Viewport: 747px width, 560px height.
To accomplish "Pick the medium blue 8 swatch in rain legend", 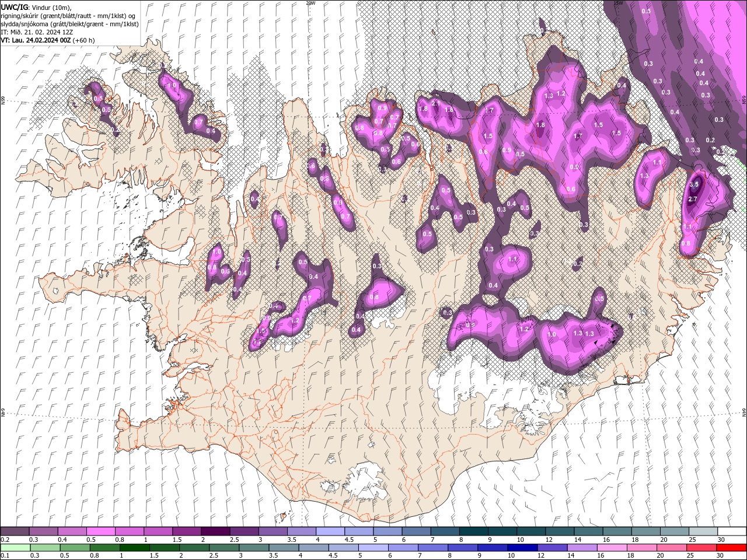I will click(463, 547).
